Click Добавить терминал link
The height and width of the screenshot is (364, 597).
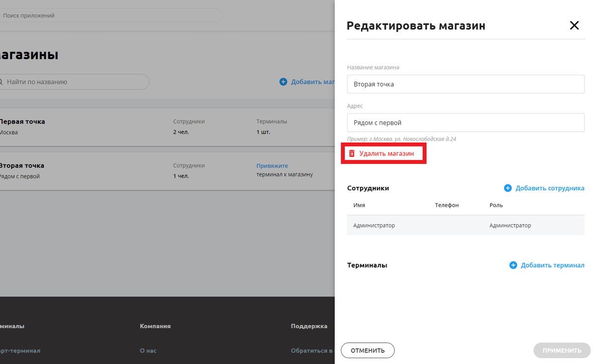553,265
